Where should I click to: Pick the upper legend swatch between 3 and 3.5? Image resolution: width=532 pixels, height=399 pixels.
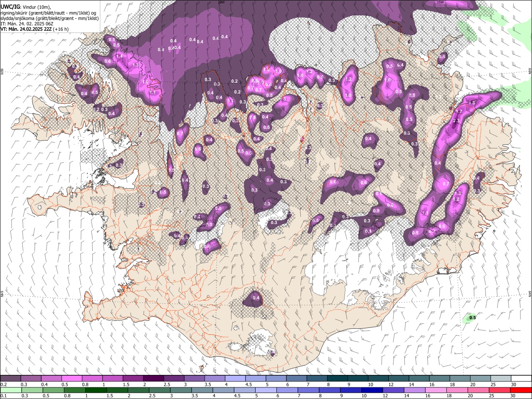pos(194,379)
